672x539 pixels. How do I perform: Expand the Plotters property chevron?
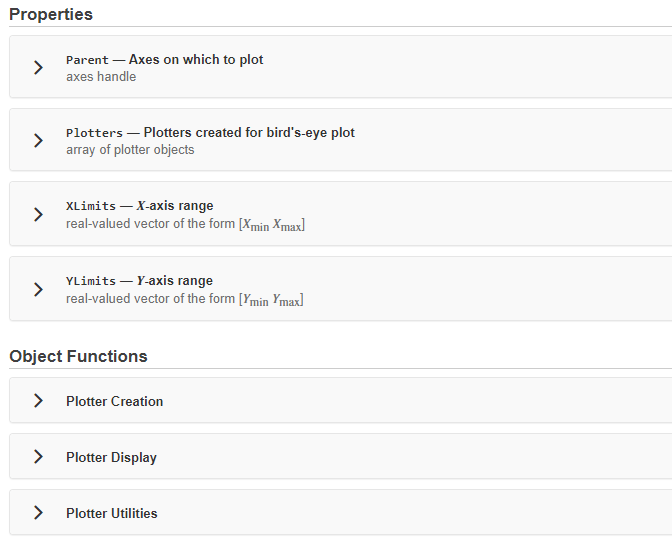coord(38,141)
